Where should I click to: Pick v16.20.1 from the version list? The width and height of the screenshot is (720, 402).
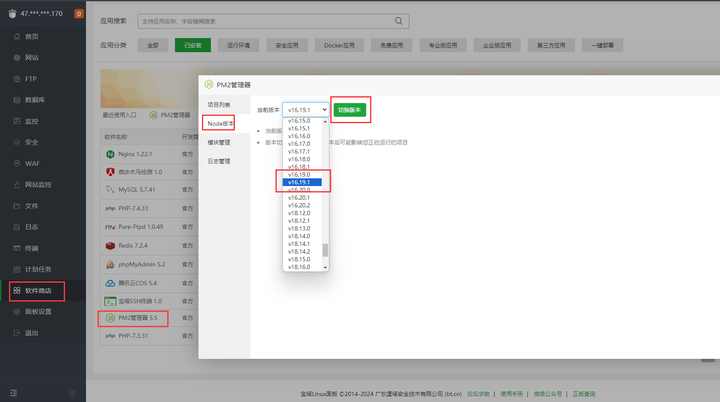click(x=301, y=198)
